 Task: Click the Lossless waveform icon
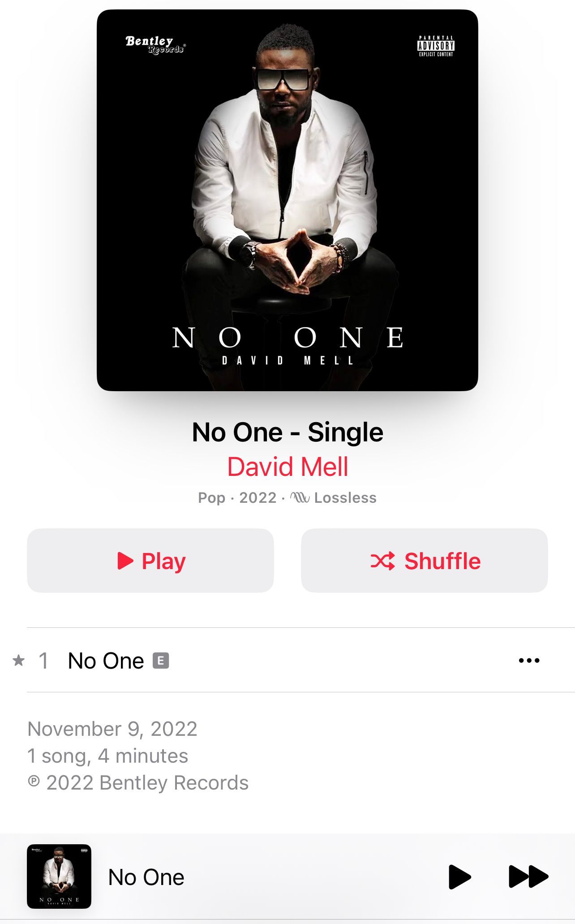[300, 497]
